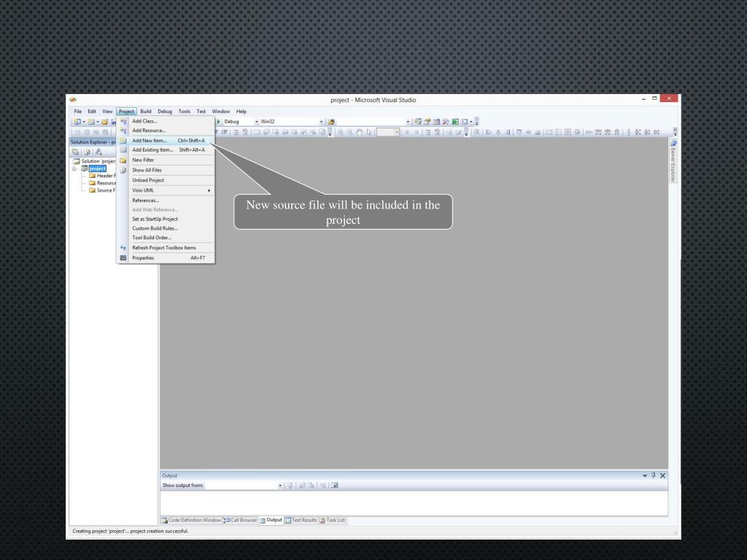
Task: Choose Add Resource... menu entry
Action: pyautogui.click(x=166, y=131)
